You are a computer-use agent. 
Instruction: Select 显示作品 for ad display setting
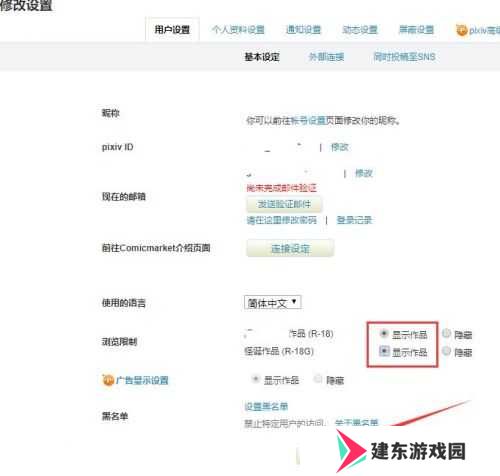[256, 379]
